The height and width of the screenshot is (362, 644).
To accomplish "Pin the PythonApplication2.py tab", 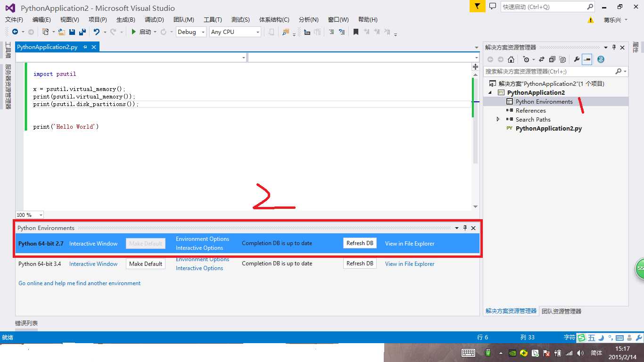I will click(x=86, y=47).
